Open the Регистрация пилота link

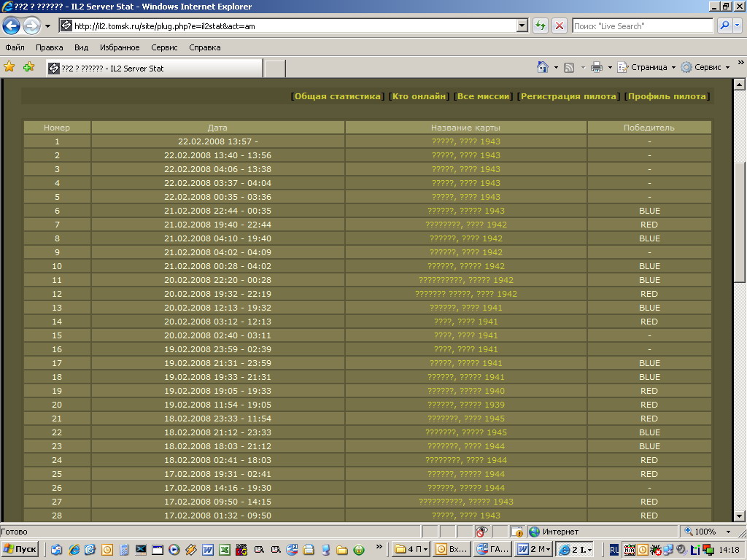(568, 96)
